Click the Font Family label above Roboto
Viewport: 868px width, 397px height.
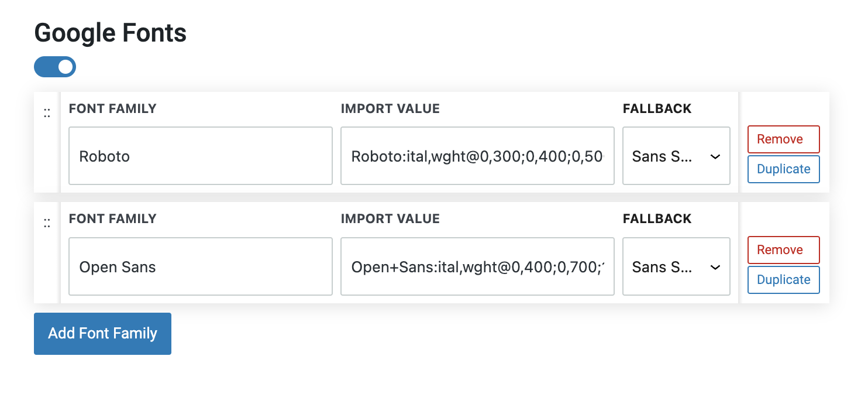coord(113,109)
